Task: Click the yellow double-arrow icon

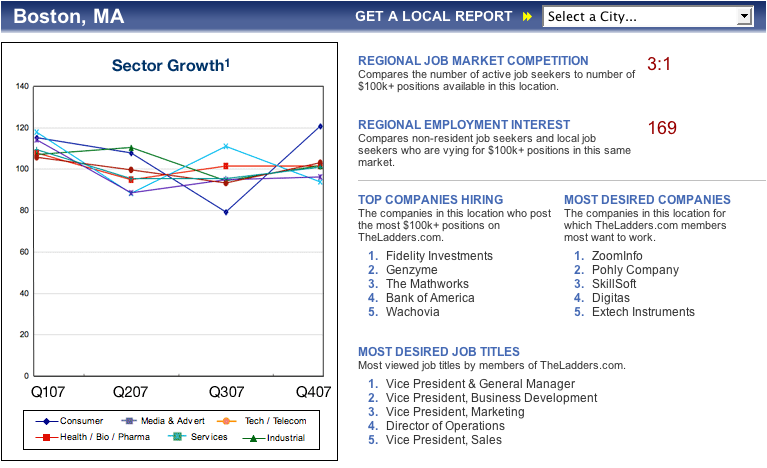Action: pos(527,17)
